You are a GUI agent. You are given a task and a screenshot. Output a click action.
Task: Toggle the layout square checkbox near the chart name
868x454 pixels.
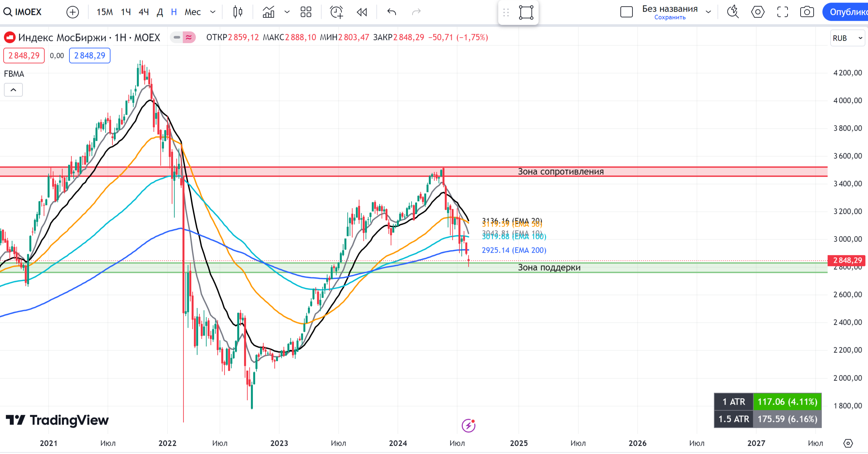(x=627, y=12)
